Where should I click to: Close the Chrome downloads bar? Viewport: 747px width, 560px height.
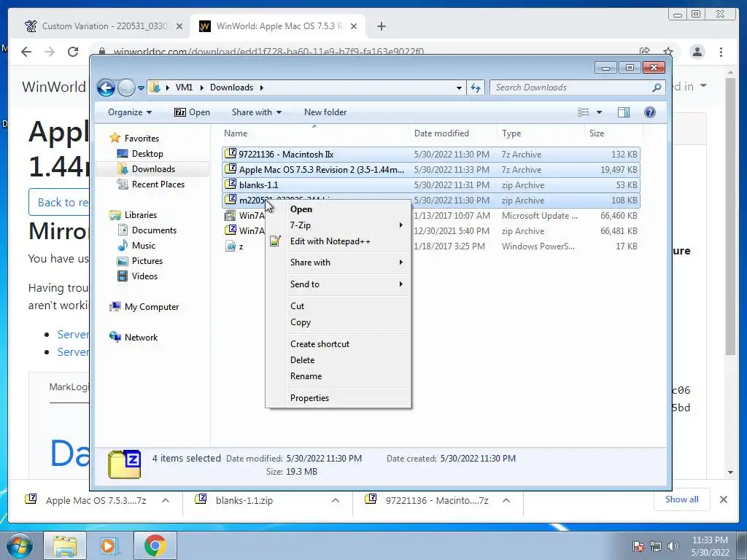[x=724, y=499]
